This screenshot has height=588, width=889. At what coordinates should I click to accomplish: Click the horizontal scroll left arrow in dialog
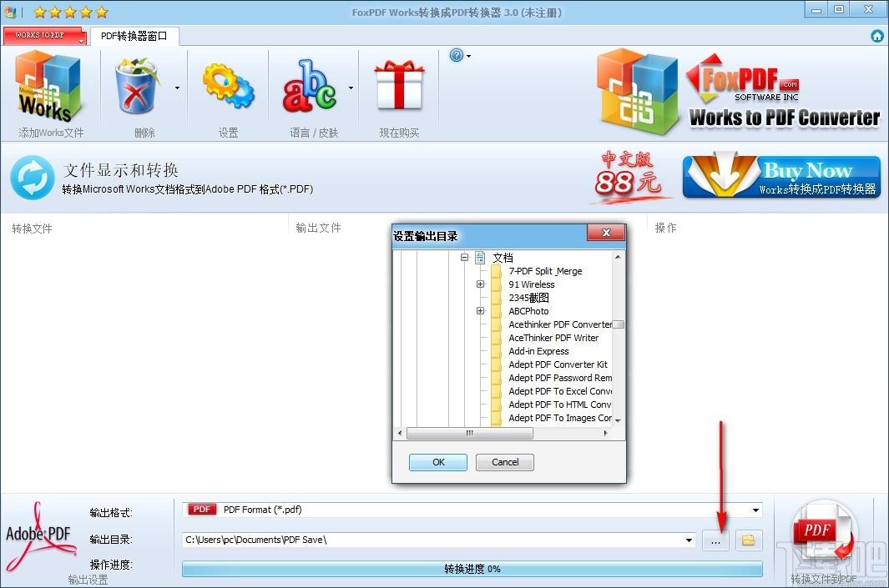coord(400,434)
